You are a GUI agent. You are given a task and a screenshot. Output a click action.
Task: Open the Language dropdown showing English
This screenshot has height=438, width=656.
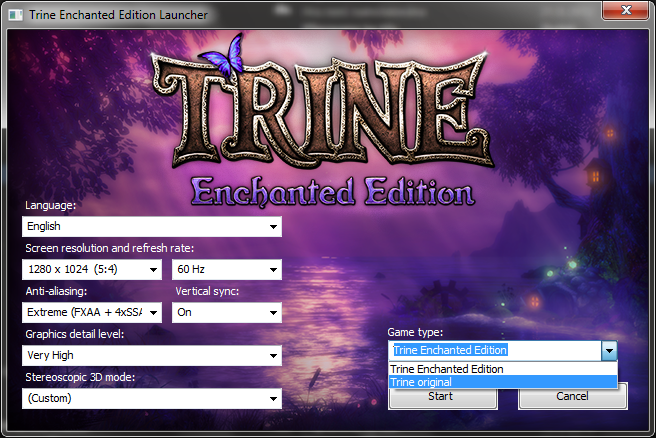(152, 226)
